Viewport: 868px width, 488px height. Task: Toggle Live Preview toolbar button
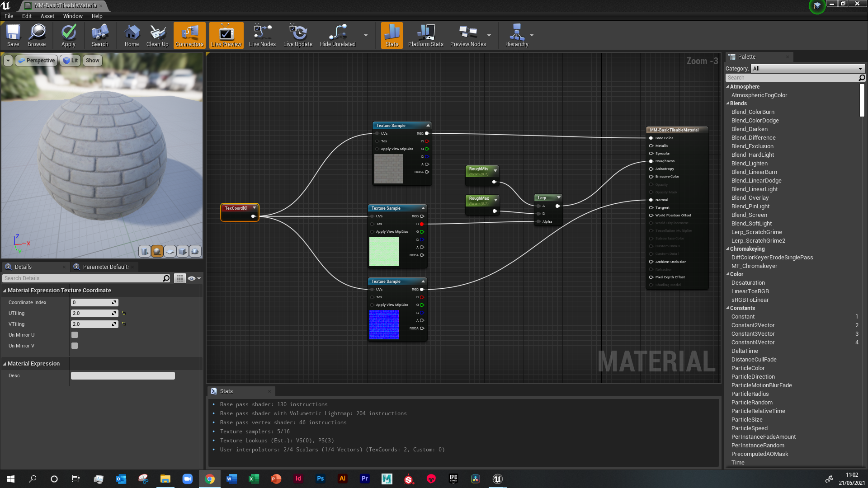point(226,35)
